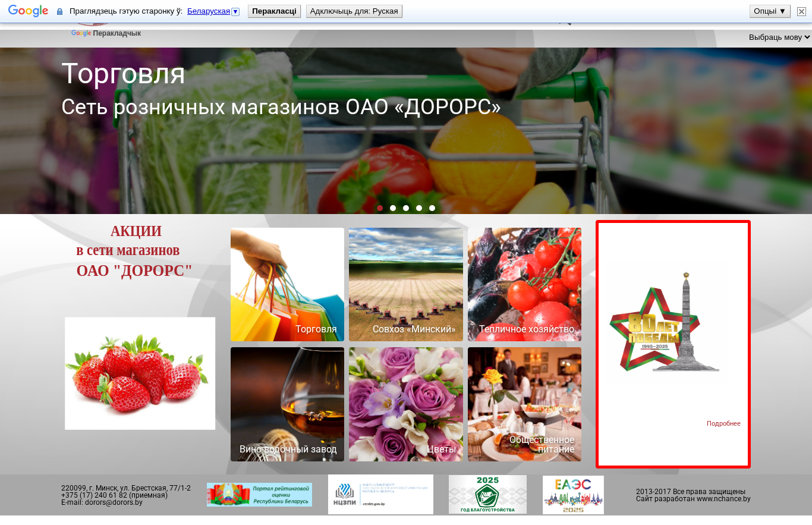Open the НЦЗПИ footer banner

[380, 495]
